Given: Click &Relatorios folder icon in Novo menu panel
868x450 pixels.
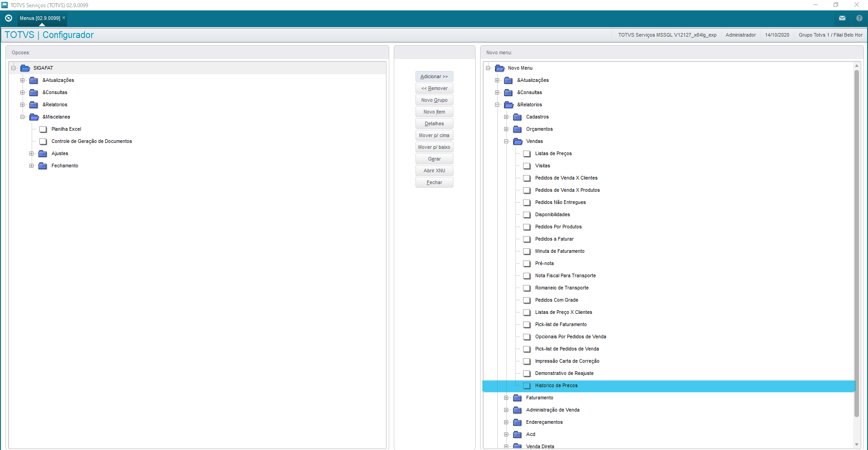Looking at the screenshot, I should [509, 105].
